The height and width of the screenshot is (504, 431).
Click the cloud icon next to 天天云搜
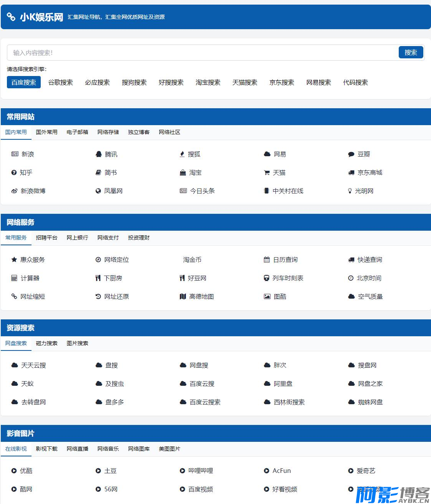(15, 365)
